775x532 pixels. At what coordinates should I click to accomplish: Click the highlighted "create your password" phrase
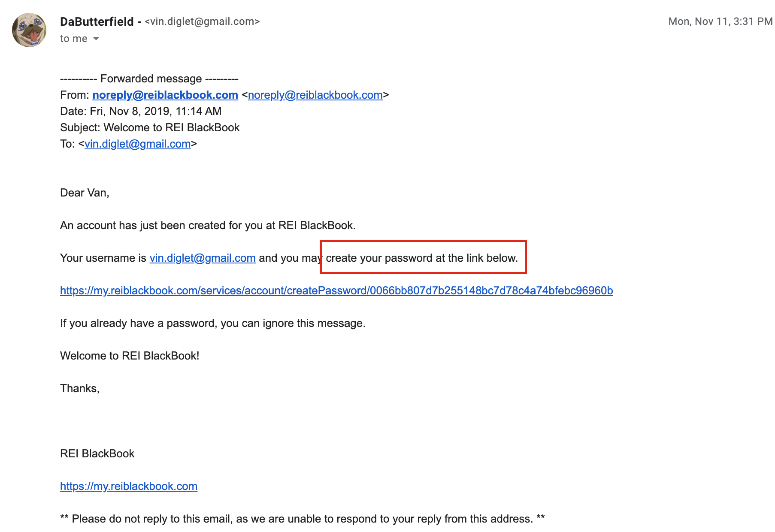click(x=379, y=258)
